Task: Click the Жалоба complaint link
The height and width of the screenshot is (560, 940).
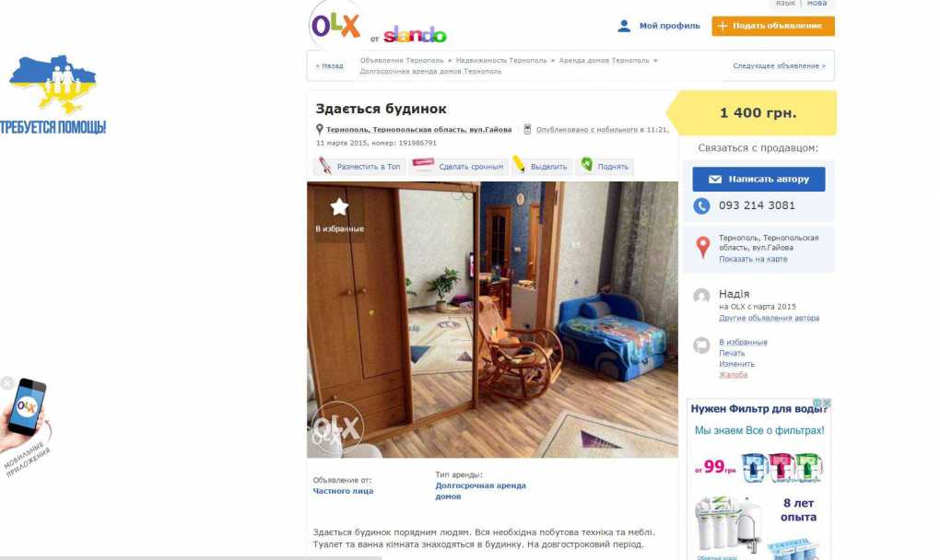Action: 734,375
